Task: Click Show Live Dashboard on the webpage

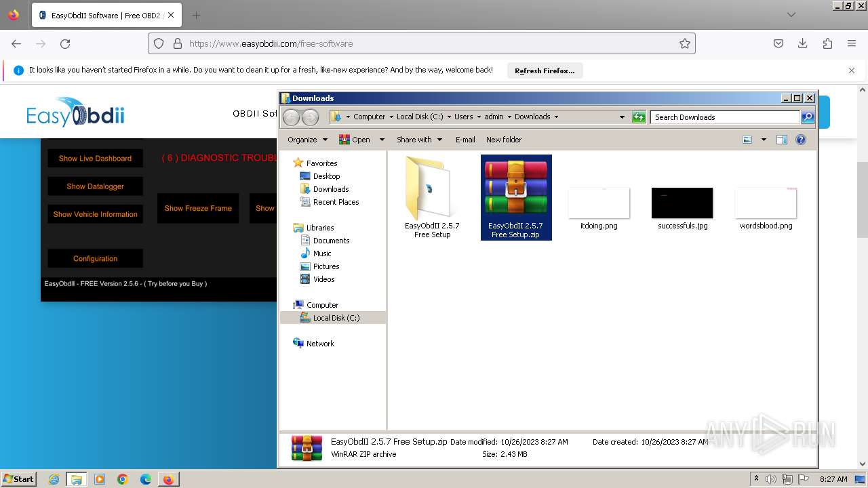Action: click(x=95, y=159)
